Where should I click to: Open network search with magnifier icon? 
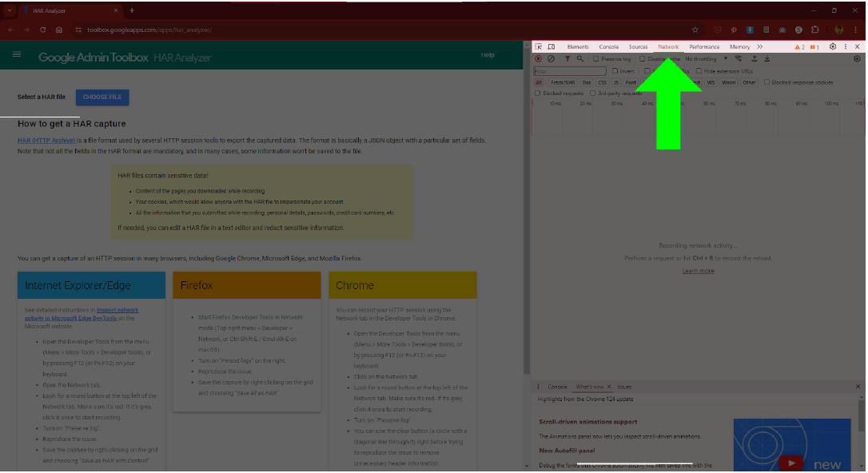point(580,59)
